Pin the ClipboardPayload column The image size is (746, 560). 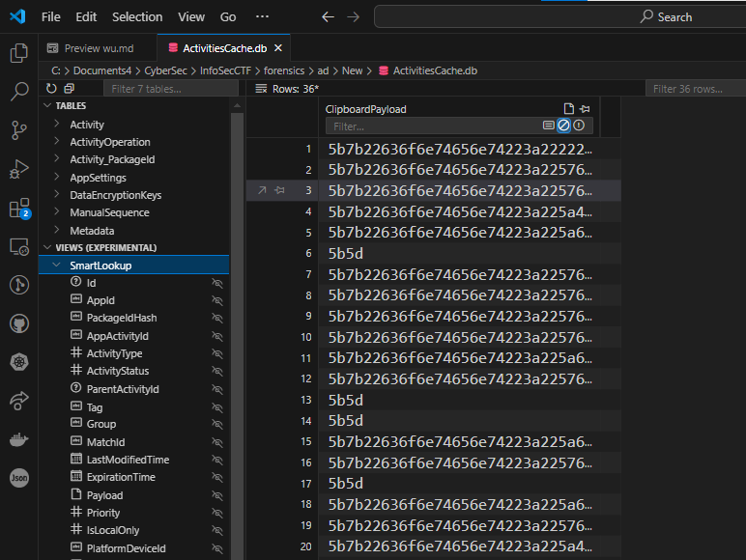tap(585, 109)
